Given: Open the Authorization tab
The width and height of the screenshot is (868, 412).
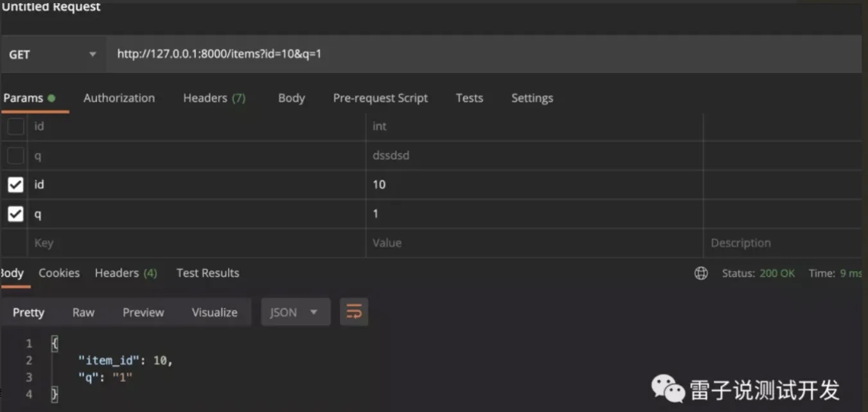Looking at the screenshot, I should point(119,98).
